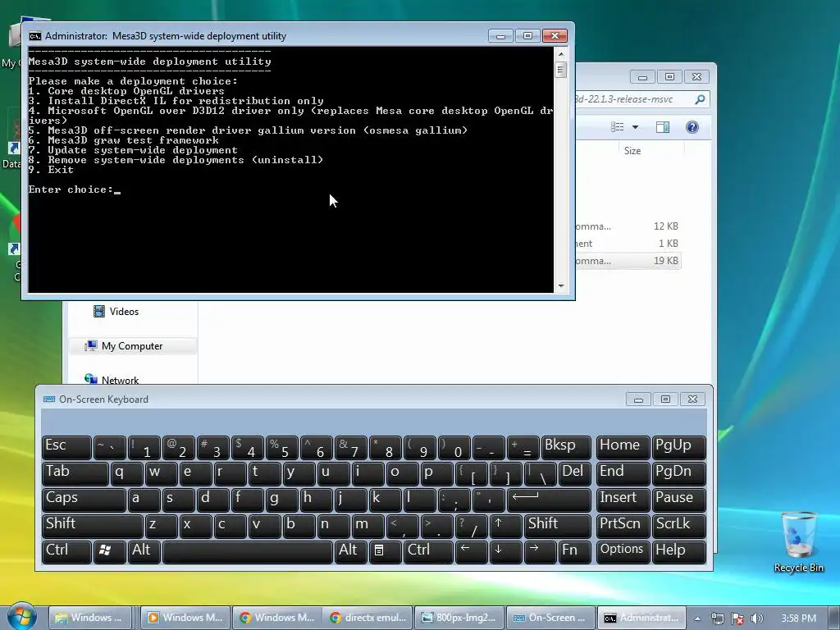Click the 3:58 PM taskbar clock
840x630 pixels.
[798, 619]
